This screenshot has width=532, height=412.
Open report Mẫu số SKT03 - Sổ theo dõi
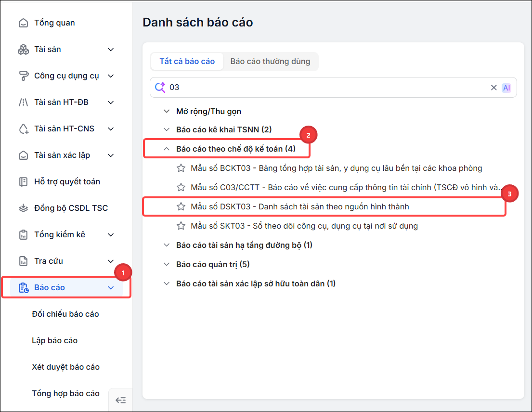coord(304,226)
